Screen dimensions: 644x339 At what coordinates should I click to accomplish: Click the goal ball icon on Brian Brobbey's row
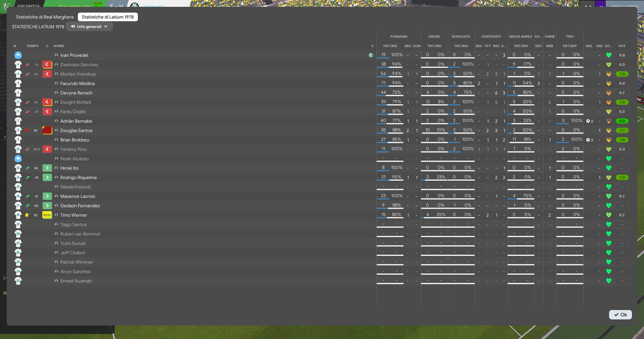coord(588,140)
